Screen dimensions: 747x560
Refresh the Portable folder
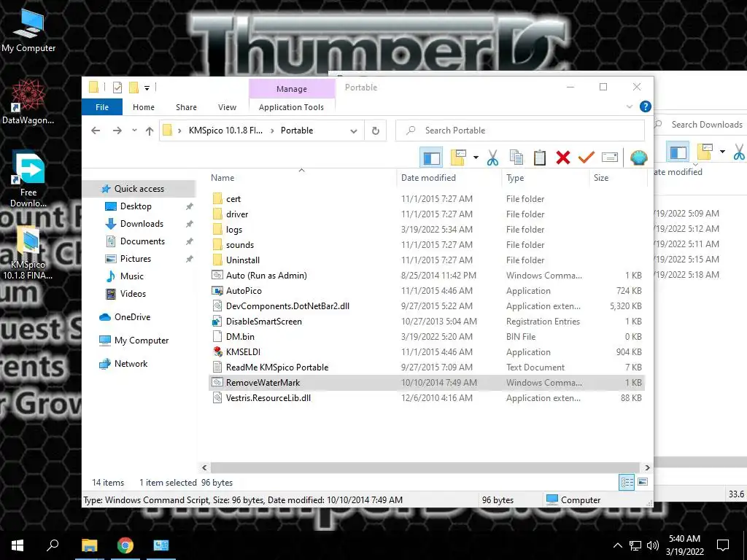376,131
